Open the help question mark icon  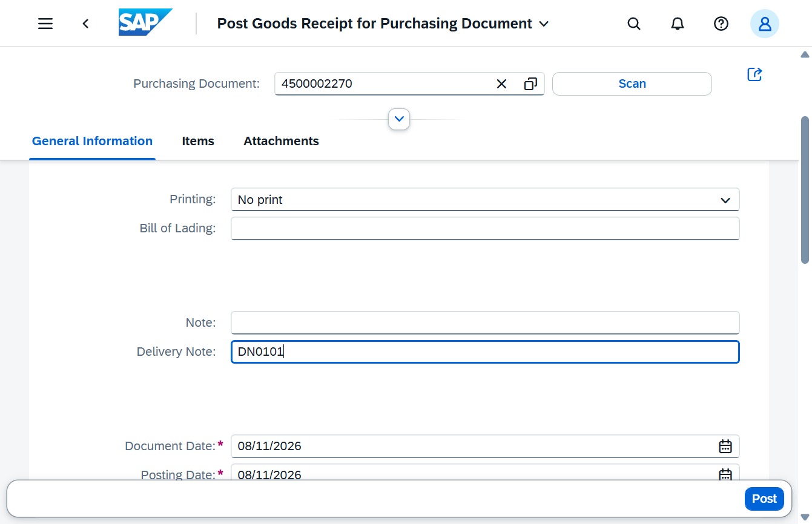click(x=721, y=24)
